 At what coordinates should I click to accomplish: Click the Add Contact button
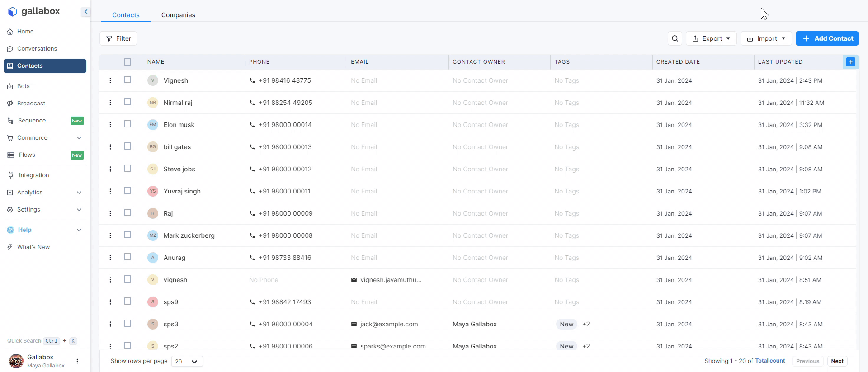827,38
